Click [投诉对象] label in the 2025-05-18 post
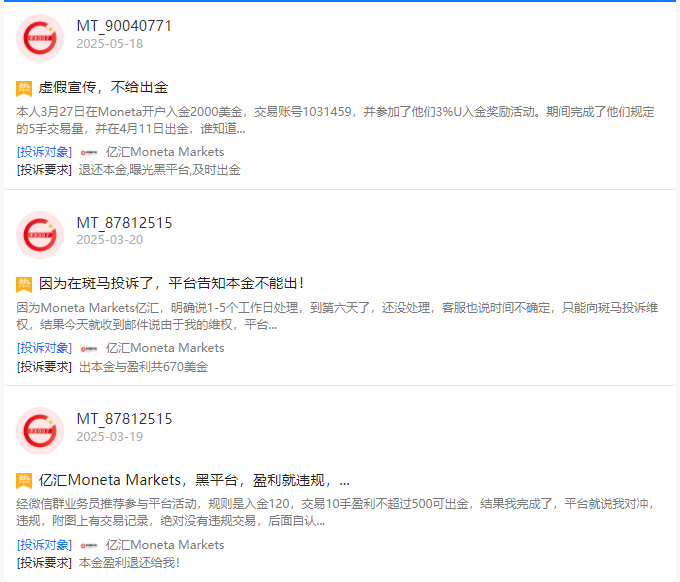 tap(44, 152)
